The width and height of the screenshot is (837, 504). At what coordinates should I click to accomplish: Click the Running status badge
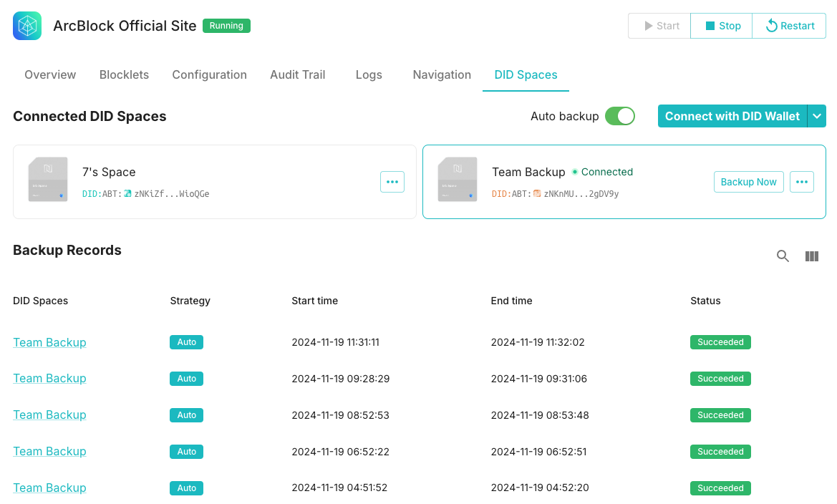226,25
